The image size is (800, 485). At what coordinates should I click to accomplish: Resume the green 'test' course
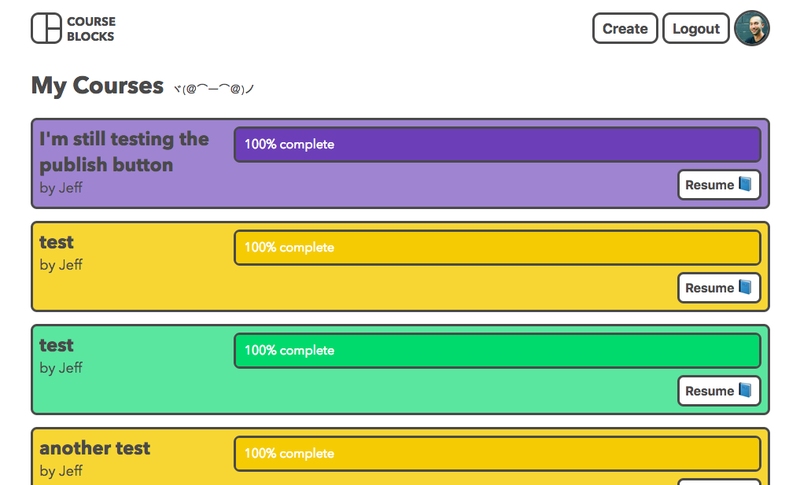[x=719, y=391]
